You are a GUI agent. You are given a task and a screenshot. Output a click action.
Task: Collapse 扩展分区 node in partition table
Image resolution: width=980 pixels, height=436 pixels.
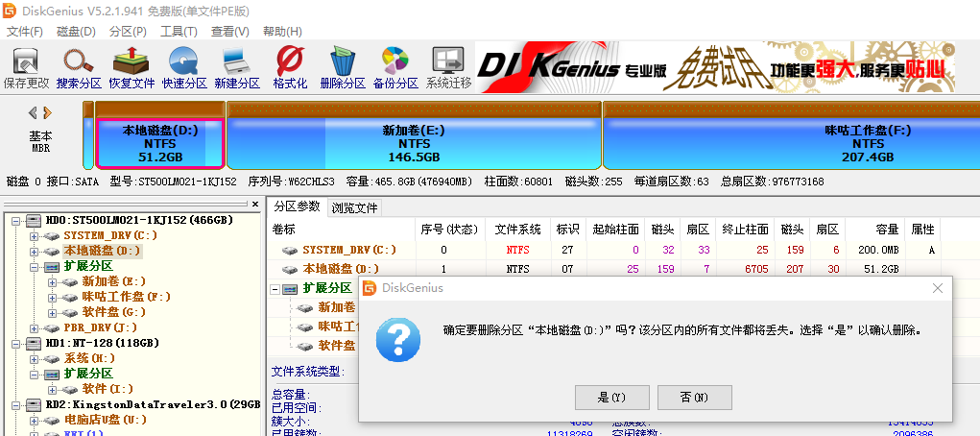(275, 290)
